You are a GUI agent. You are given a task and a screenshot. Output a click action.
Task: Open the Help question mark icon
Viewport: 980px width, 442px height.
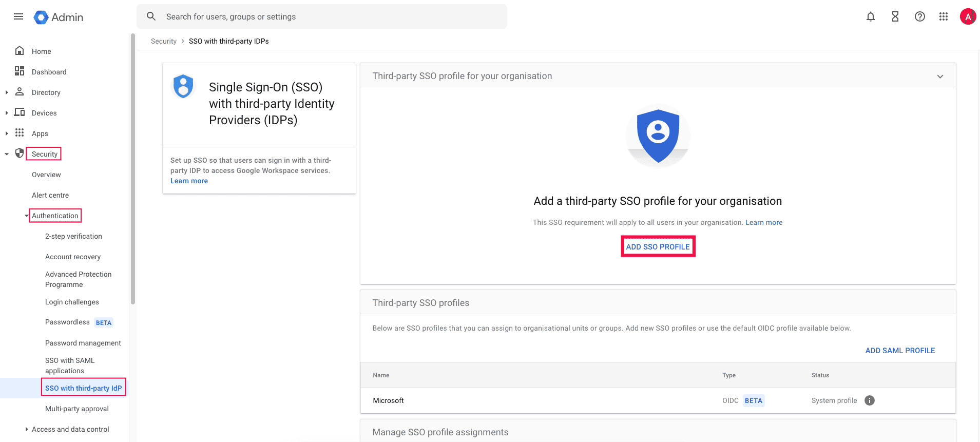(919, 16)
